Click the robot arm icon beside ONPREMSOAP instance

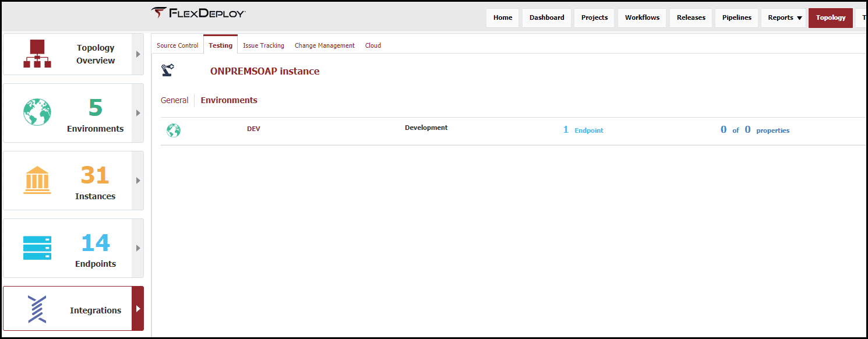tap(168, 70)
